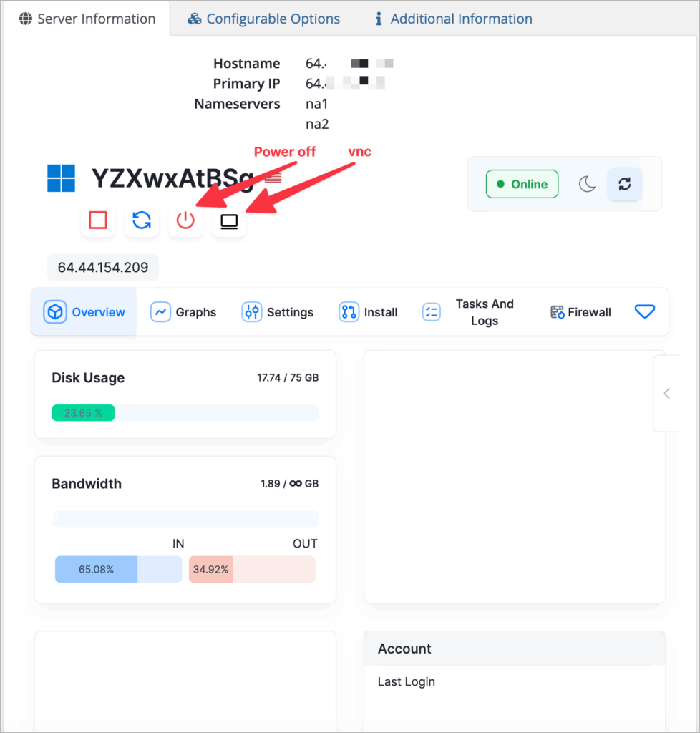Viewport: 700px width, 733px height.
Task: Click the green Disk Usage progress bar
Action: coord(83,413)
